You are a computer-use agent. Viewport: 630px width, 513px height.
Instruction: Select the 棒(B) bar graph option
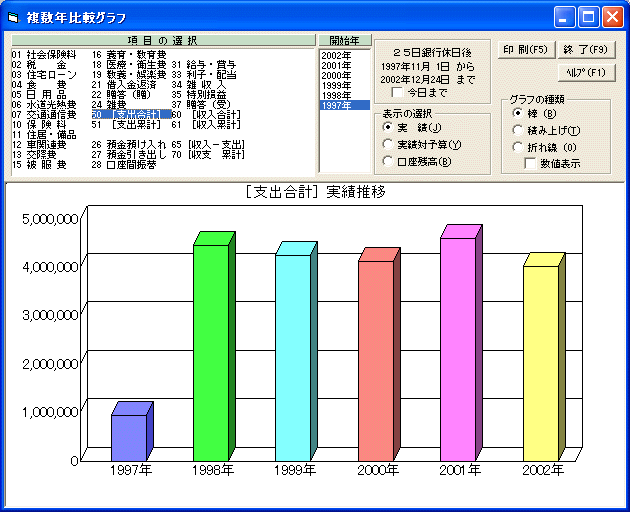pyautogui.click(x=516, y=114)
